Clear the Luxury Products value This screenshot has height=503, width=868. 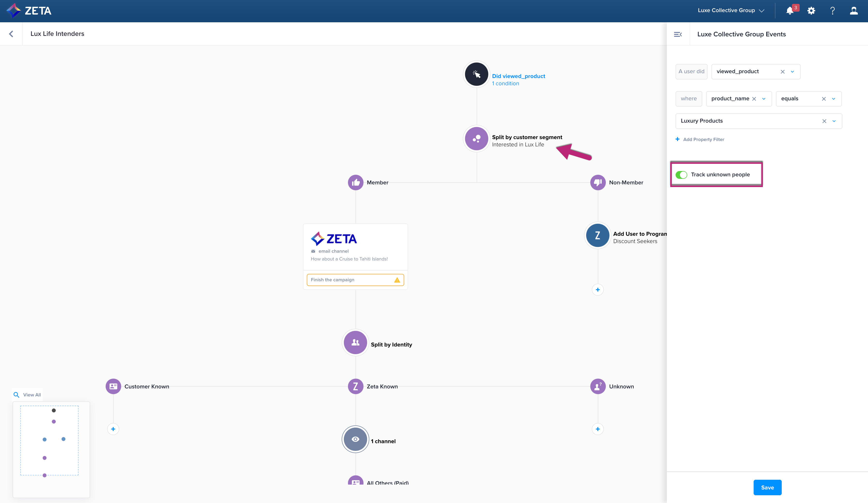(824, 121)
